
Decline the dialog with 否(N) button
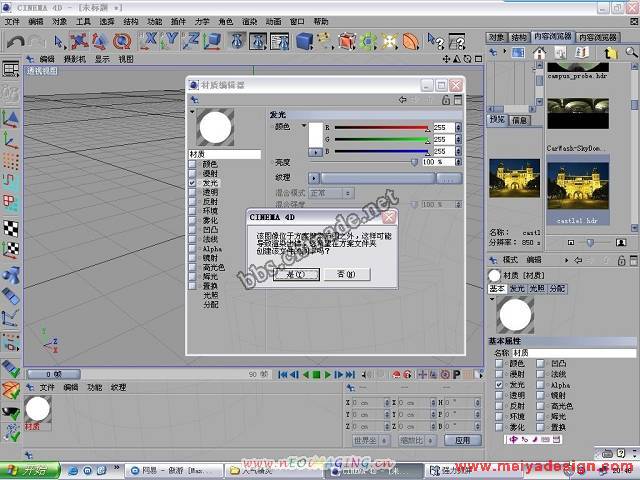click(347, 274)
